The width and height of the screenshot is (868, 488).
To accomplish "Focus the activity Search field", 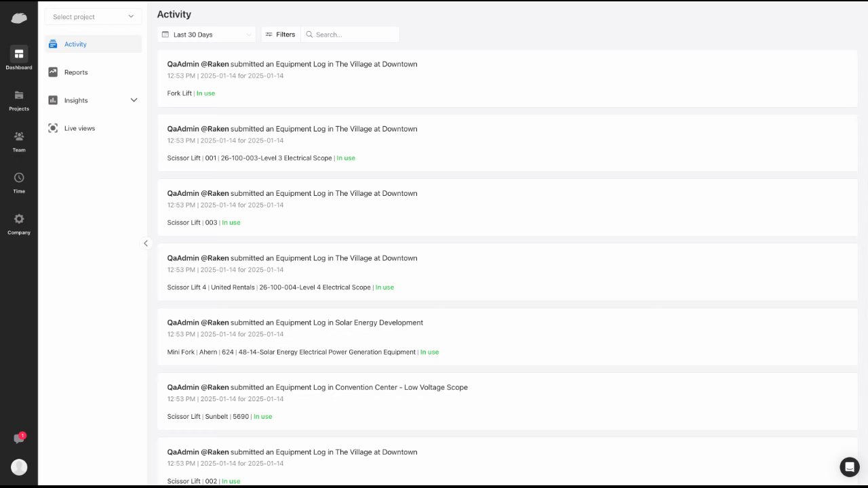I will pos(355,35).
